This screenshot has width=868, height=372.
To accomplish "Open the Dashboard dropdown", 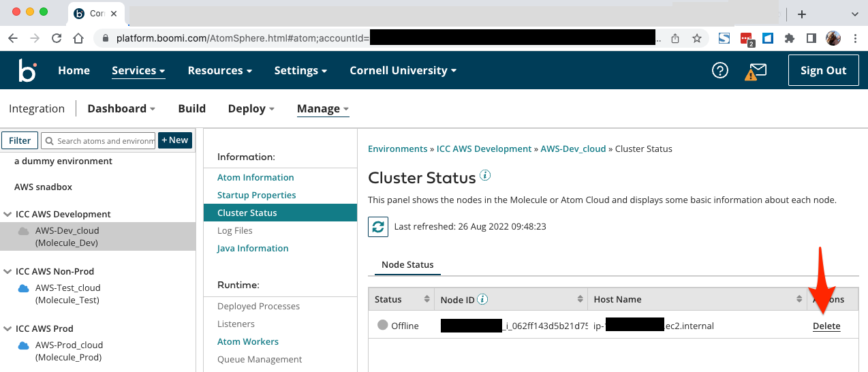I will [121, 108].
